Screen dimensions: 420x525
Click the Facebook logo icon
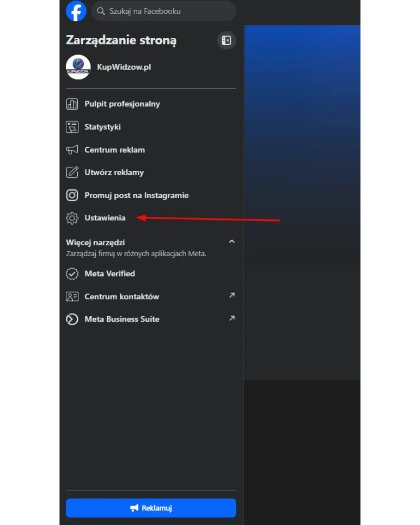(76, 11)
